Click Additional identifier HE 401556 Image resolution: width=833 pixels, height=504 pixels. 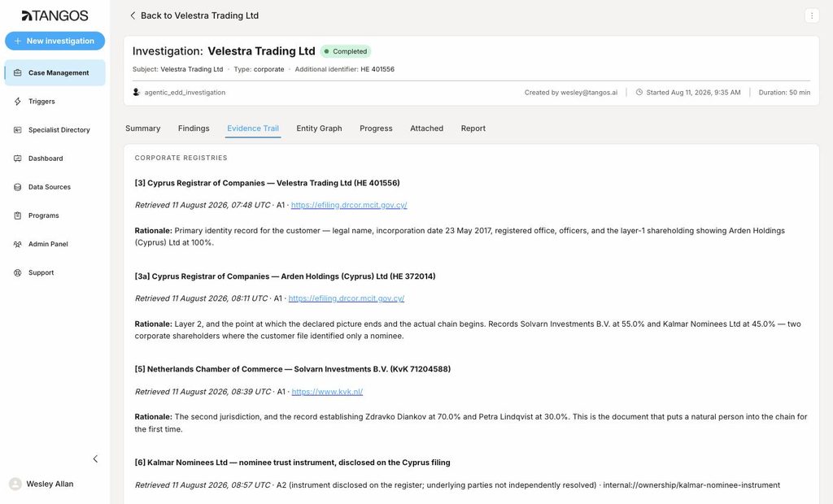coord(345,69)
